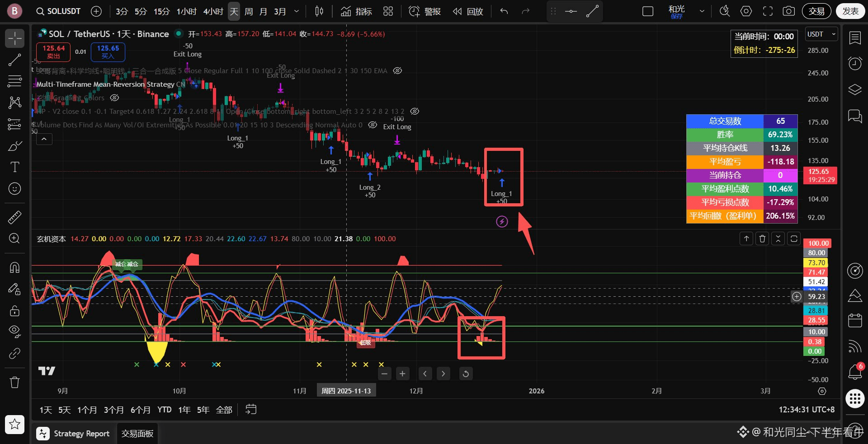868x444 pixels.
Task: Activate the zoom-in magnifier tool
Action: [14, 239]
